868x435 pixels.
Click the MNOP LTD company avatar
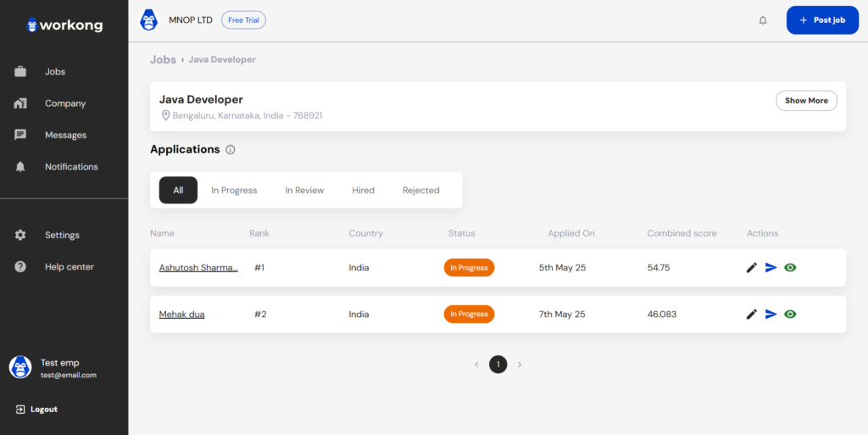pos(148,20)
